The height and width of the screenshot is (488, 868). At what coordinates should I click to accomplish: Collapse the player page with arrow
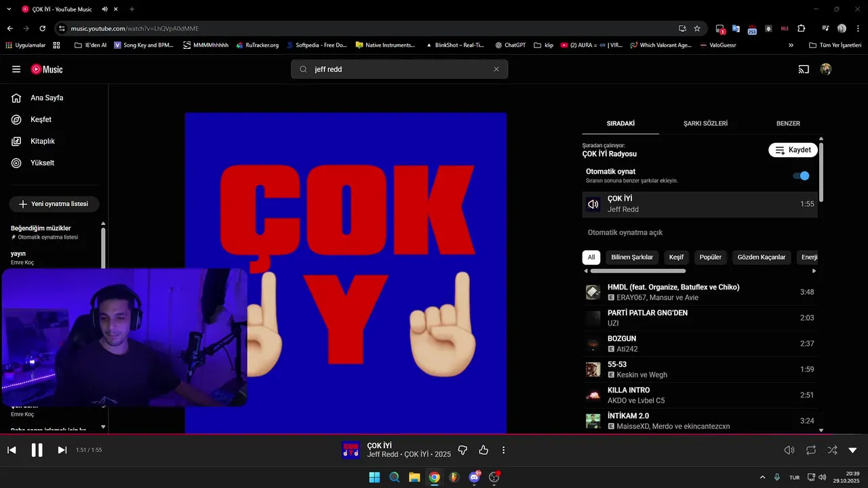tap(853, 450)
